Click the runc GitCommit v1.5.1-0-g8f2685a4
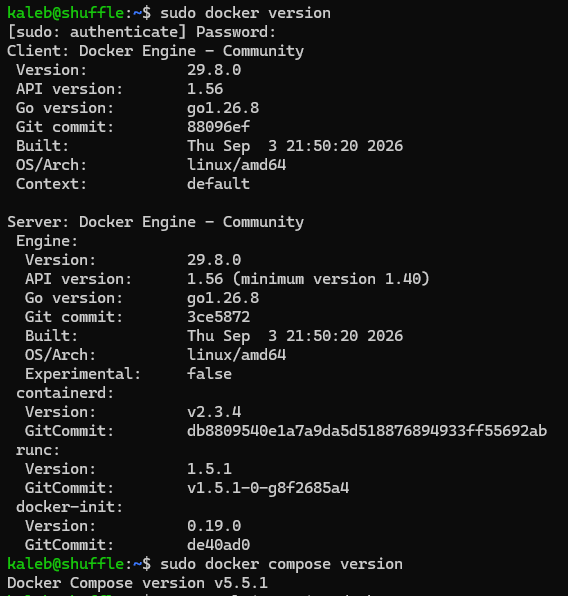 (268, 488)
